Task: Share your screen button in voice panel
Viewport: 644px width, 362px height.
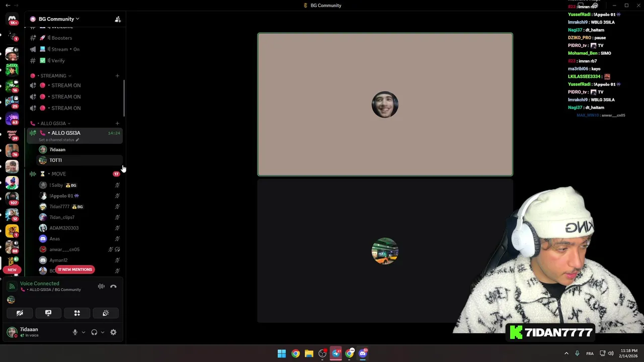Action: pos(48,313)
